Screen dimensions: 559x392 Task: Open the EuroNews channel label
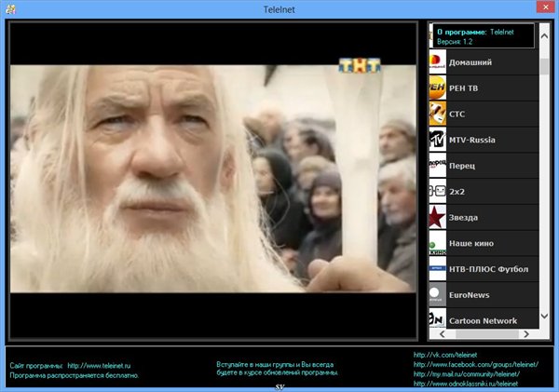pos(470,295)
